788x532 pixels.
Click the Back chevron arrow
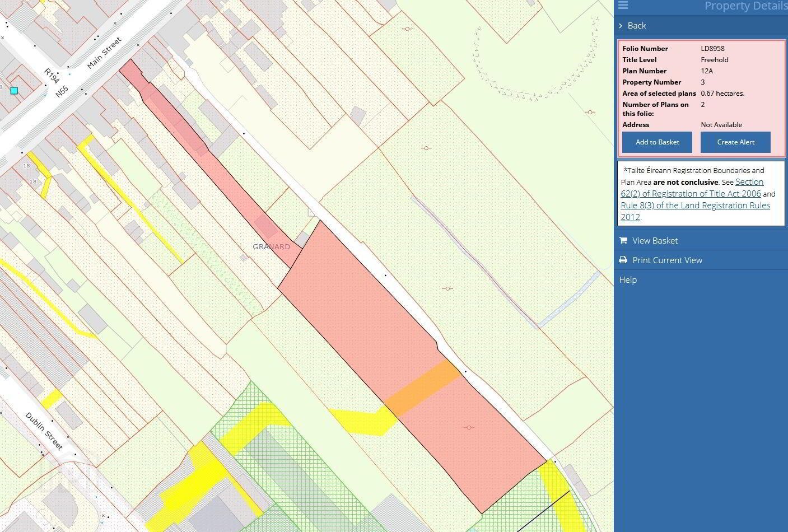(x=621, y=26)
